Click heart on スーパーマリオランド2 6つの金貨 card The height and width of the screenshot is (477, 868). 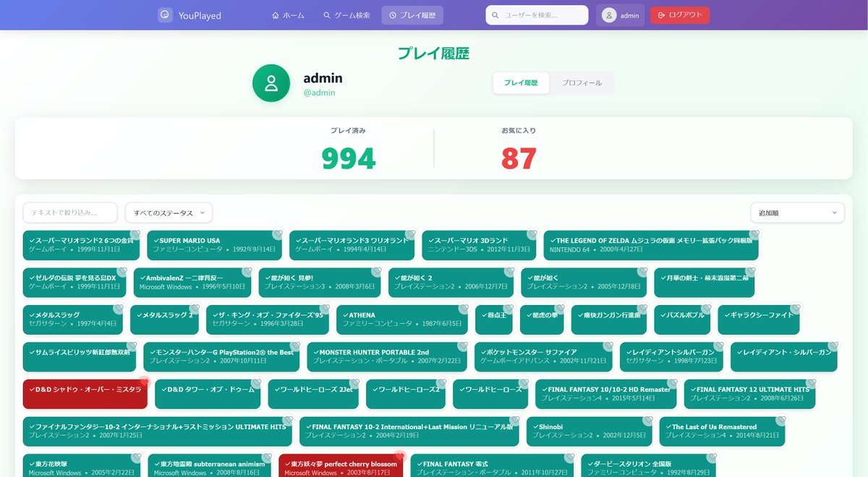[135, 234]
